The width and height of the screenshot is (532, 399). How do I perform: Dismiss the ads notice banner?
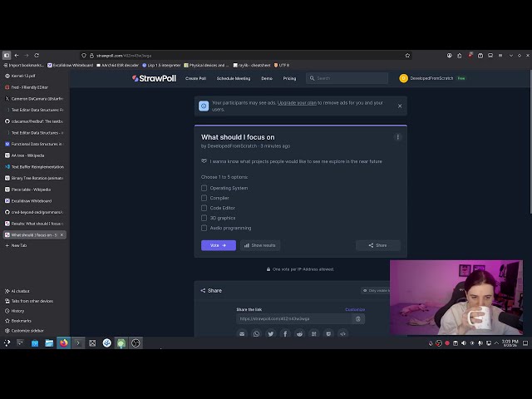400,106
